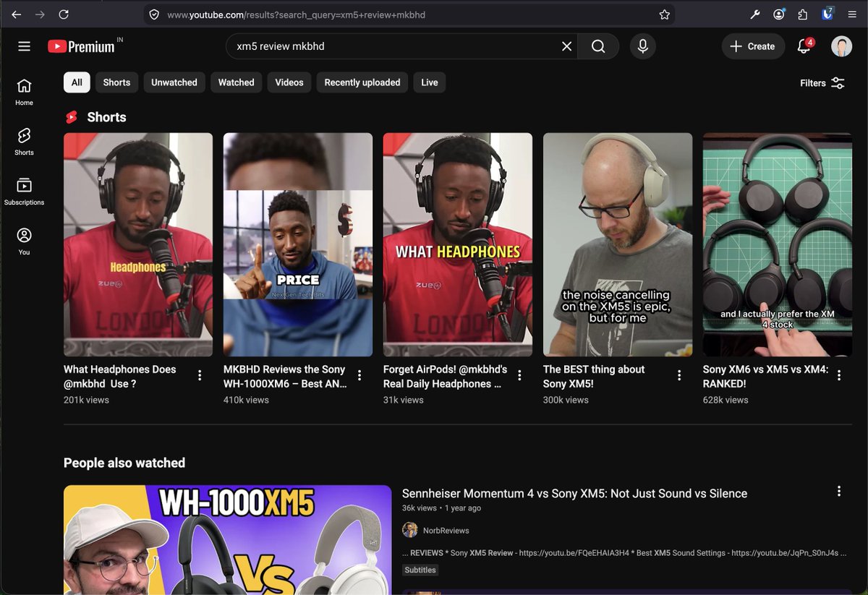868x595 pixels.
Task: Click the Create button
Action: click(x=753, y=46)
